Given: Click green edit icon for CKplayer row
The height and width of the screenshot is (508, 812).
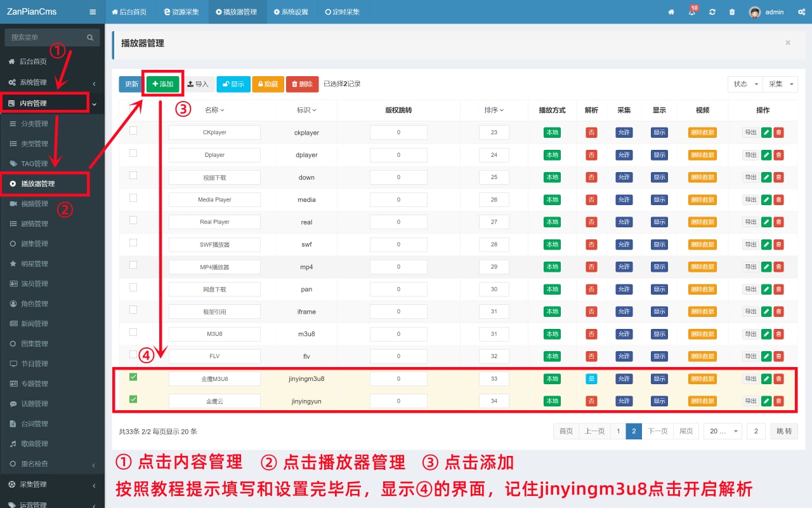Looking at the screenshot, I should 766,133.
